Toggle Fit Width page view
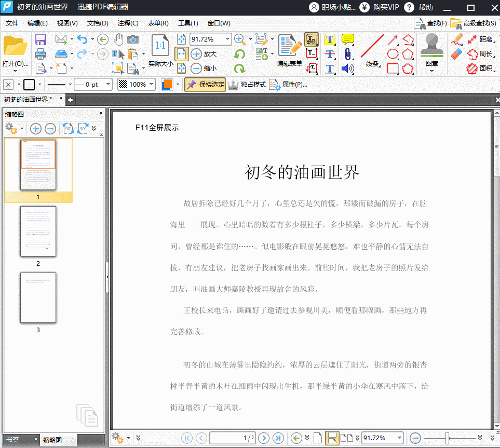The height and width of the screenshot is (448, 500). [x=181, y=54]
